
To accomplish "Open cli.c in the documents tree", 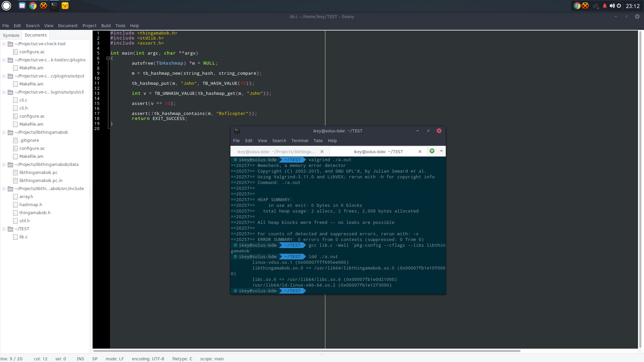I will (23, 100).
